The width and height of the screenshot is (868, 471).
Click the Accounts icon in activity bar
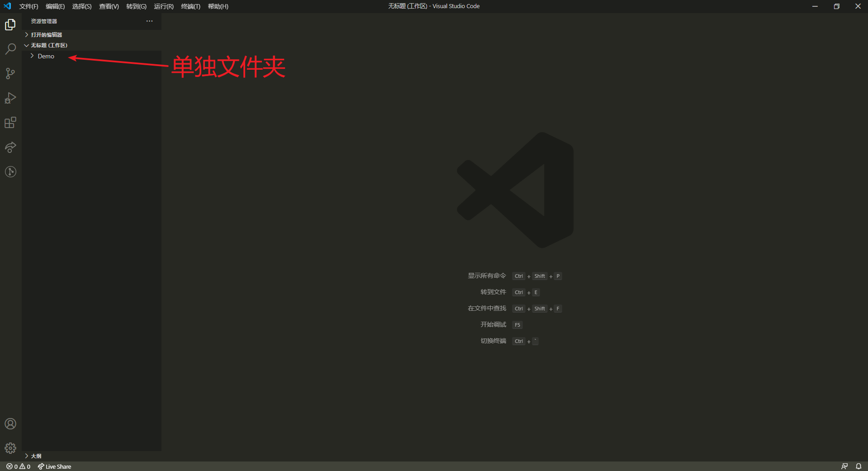click(10, 424)
